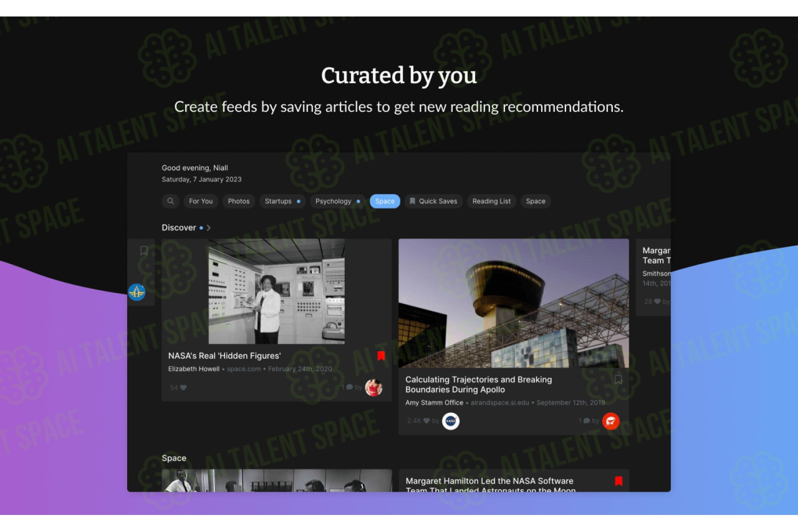Click blue circular badge on left card
798x532 pixels.
tap(137, 292)
